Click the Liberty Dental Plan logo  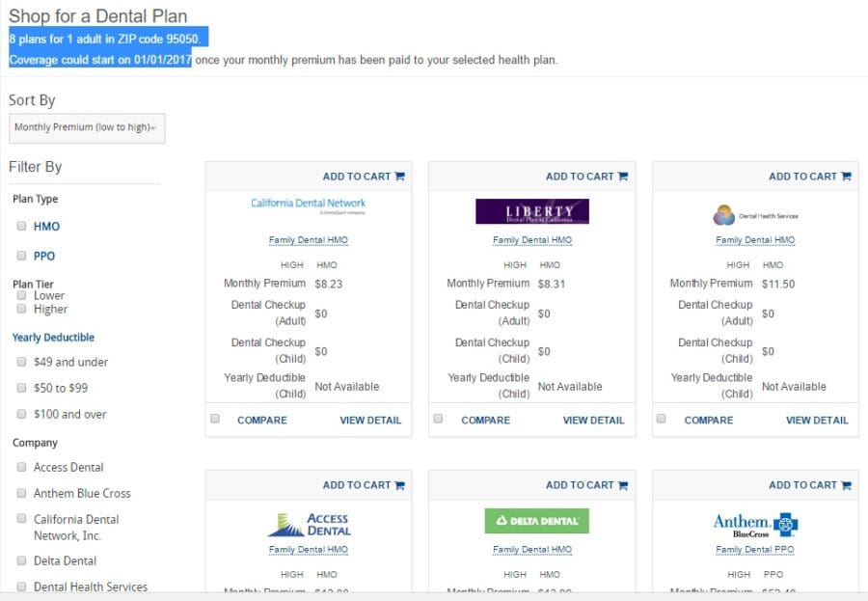coord(531,211)
